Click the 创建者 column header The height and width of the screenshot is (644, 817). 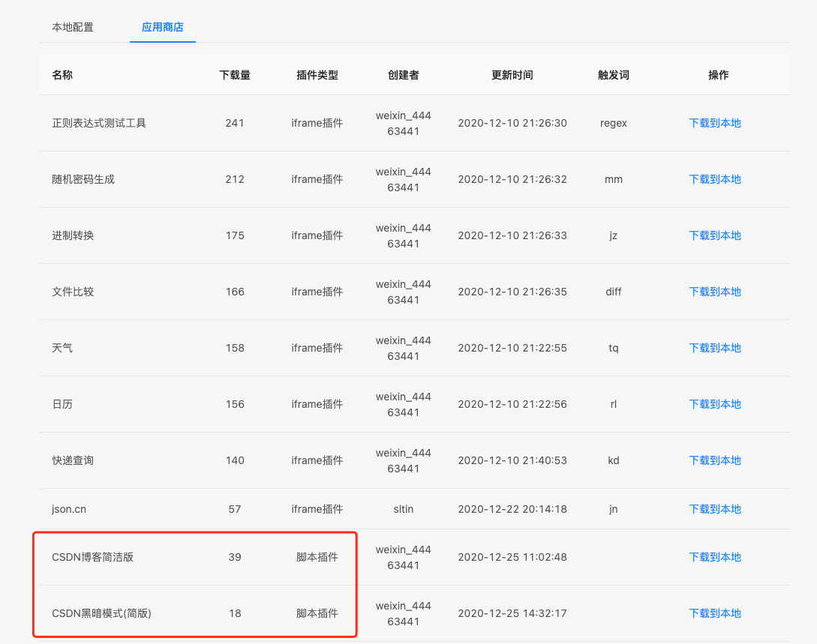coord(404,75)
